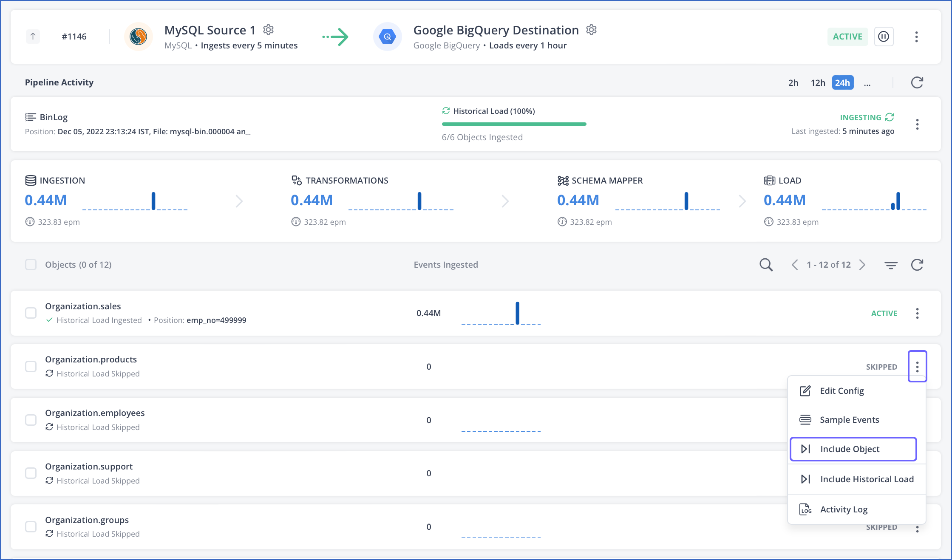The height and width of the screenshot is (560, 952).
Task: Tick the select-all Objects checkbox
Action: 31,264
